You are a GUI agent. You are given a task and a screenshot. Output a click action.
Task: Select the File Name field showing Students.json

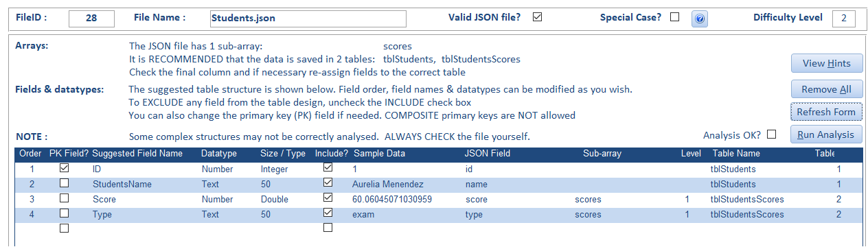click(x=307, y=19)
